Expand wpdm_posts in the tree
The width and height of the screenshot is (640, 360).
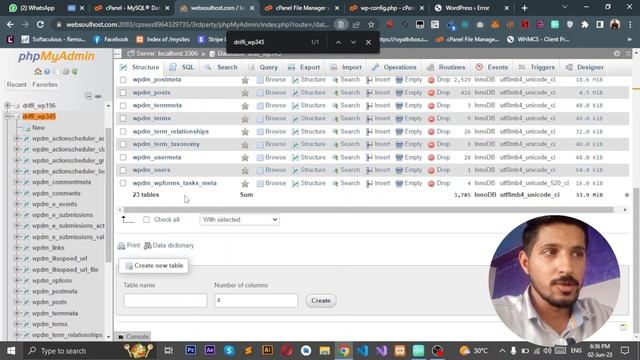17,302
